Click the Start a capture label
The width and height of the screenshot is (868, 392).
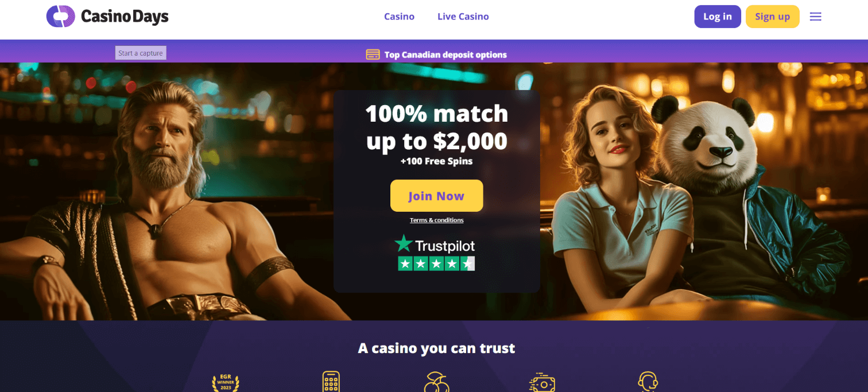141,53
